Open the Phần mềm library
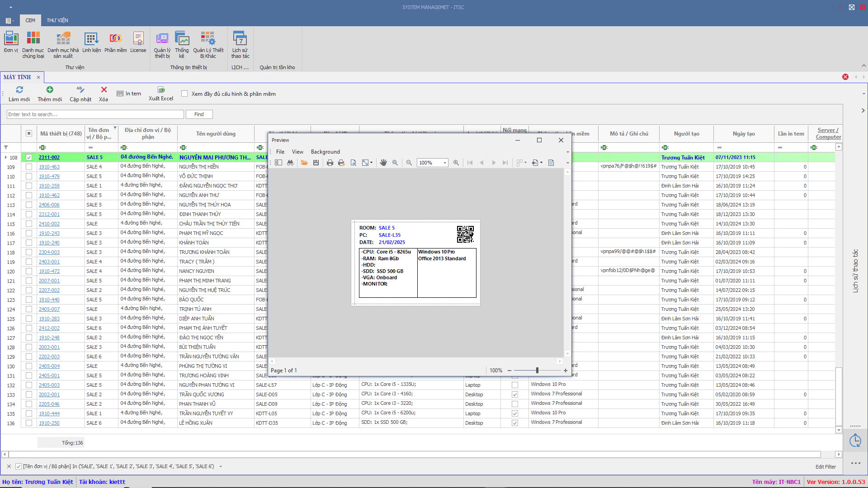The height and width of the screenshot is (488, 868). [115, 42]
